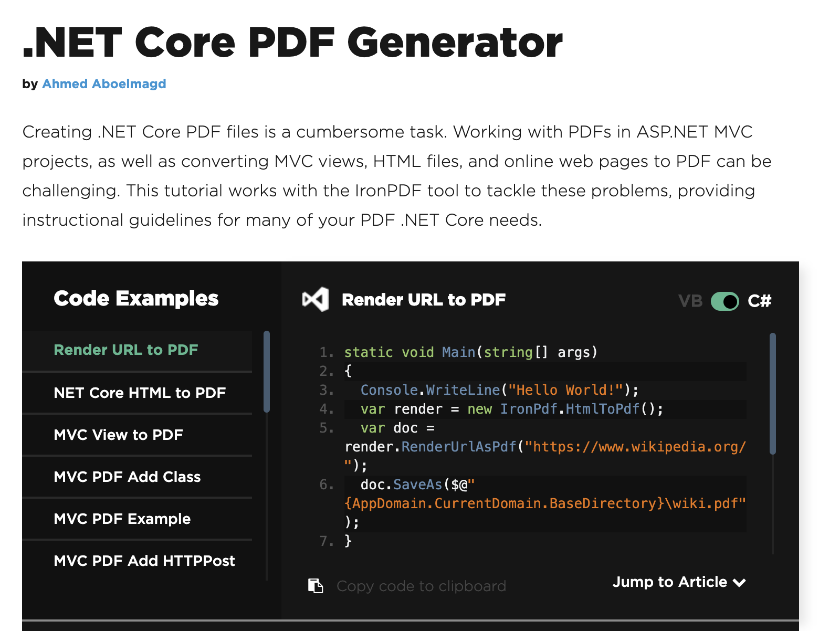Click the Visual Studio logo icon

(x=316, y=299)
